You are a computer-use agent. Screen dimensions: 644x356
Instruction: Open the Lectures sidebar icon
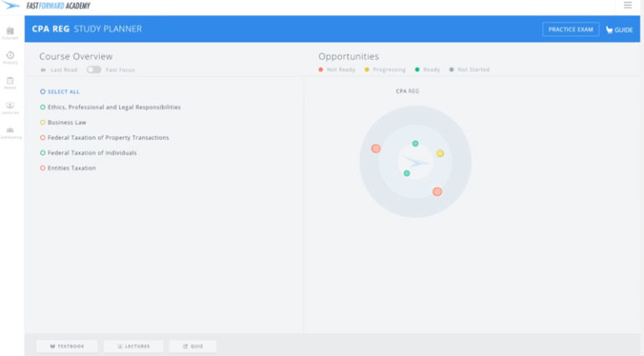pyautogui.click(x=10, y=107)
